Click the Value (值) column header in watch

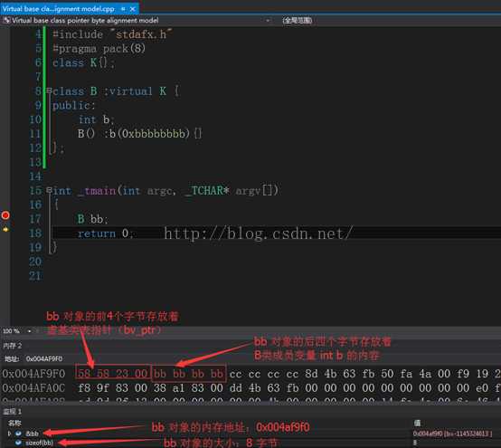(417, 423)
